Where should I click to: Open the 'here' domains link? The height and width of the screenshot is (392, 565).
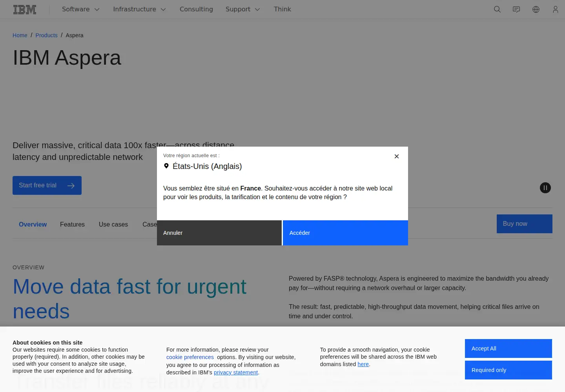[x=363, y=364]
